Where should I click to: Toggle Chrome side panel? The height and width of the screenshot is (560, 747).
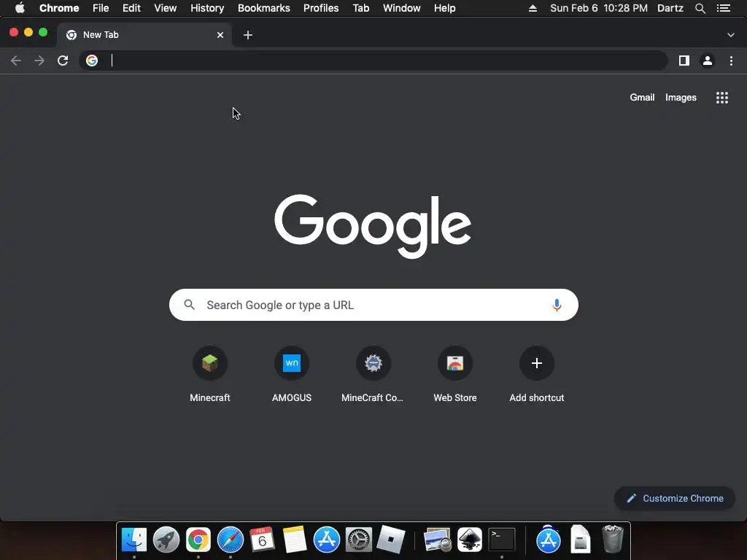coord(684,61)
